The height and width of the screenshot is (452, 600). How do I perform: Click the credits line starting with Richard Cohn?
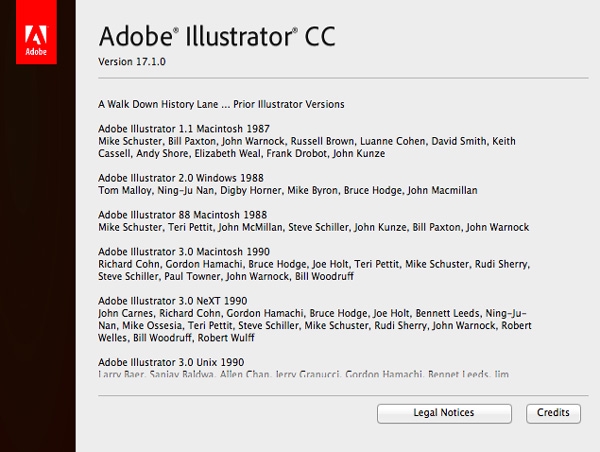click(x=315, y=264)
